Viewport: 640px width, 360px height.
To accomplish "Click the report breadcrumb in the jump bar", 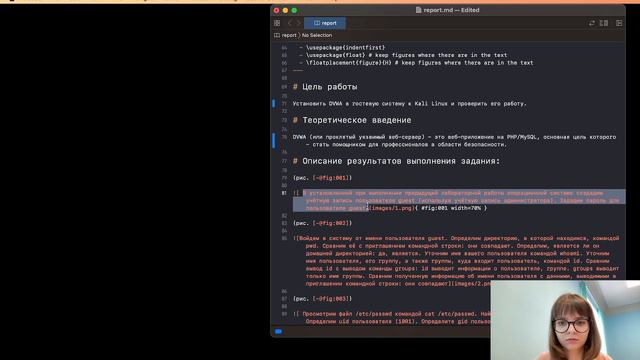I will pos(286,35).
